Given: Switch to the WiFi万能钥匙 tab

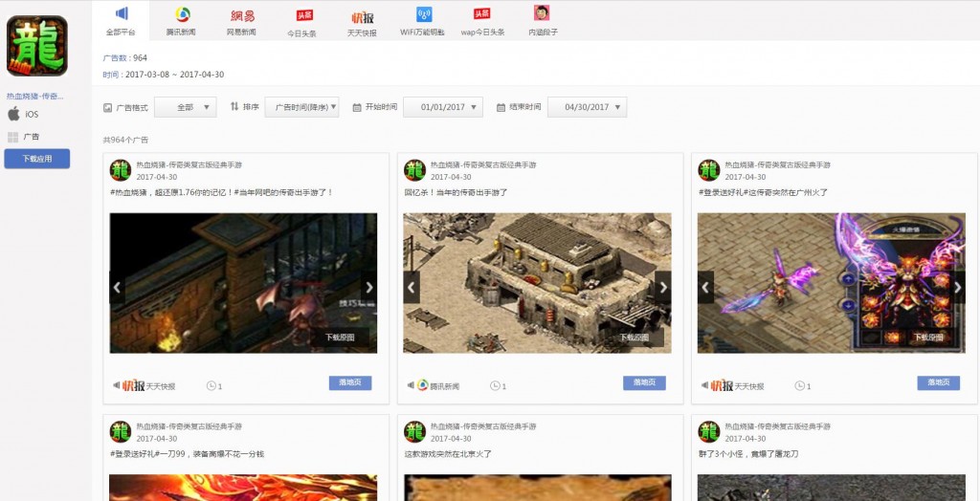Looking at the screenshot, I should [x=422, y=21].
